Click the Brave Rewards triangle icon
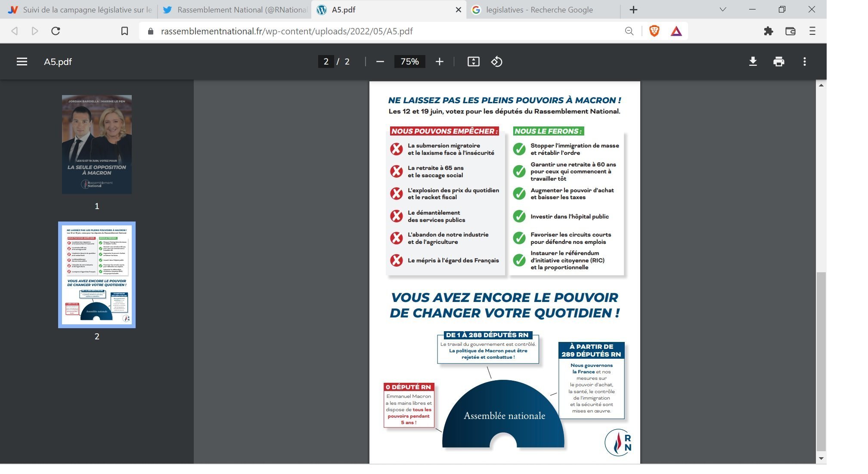 coord(676,31)
